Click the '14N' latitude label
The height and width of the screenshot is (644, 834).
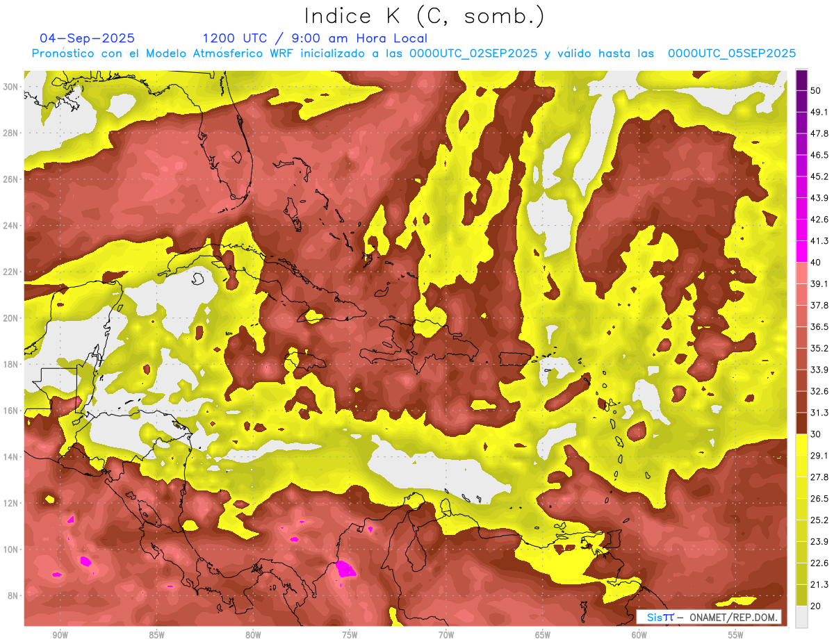coord(11,456)
